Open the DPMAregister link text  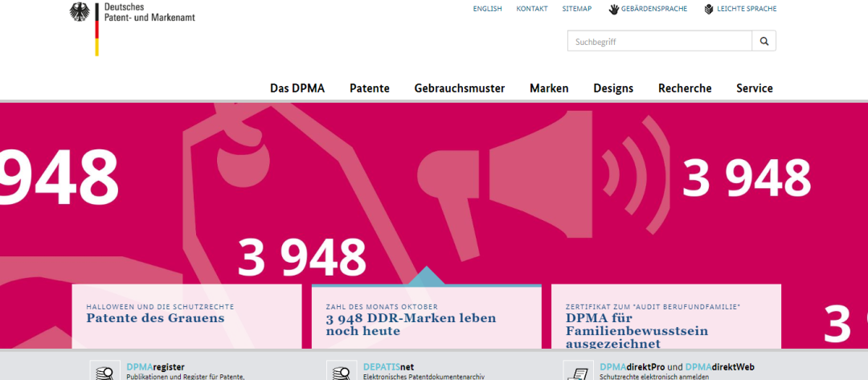(156, 366)
